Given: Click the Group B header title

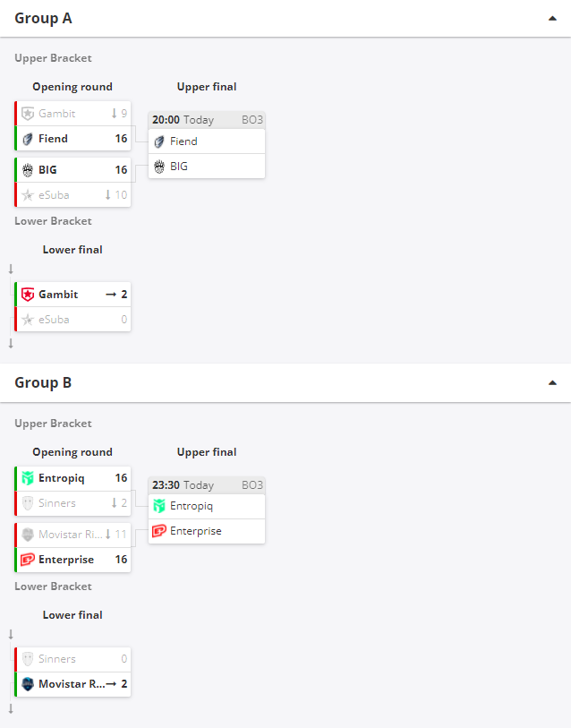Looking at the screenshot, I should click(x=44, y=382).
